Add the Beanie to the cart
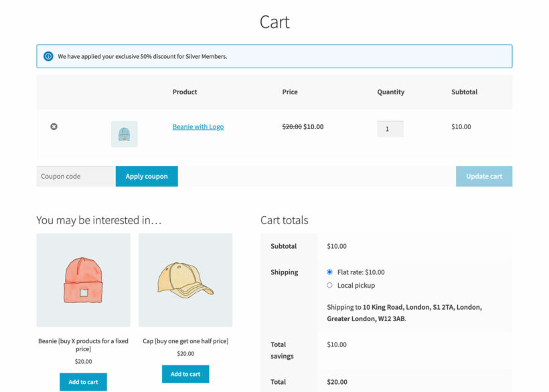The height and width of the screenshot is (392, 549). pyautogui.click(x=83, y=381)
